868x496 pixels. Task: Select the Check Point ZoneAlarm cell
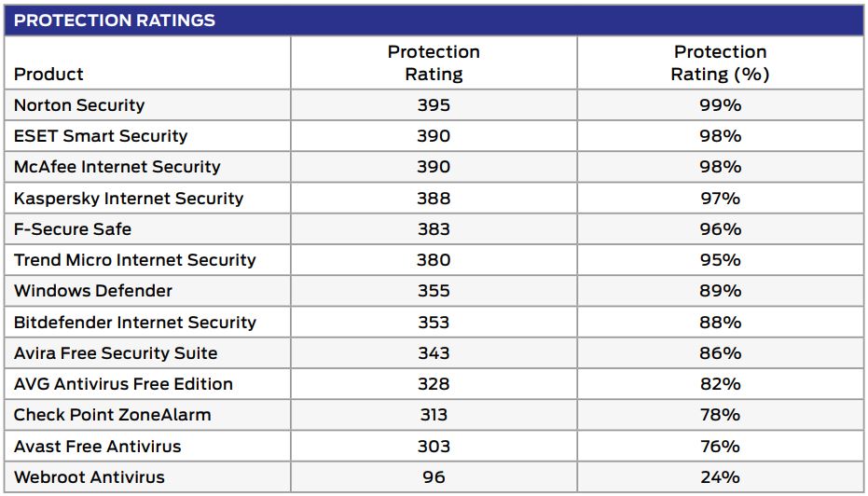pyautogui.click(x=113, y=415)
